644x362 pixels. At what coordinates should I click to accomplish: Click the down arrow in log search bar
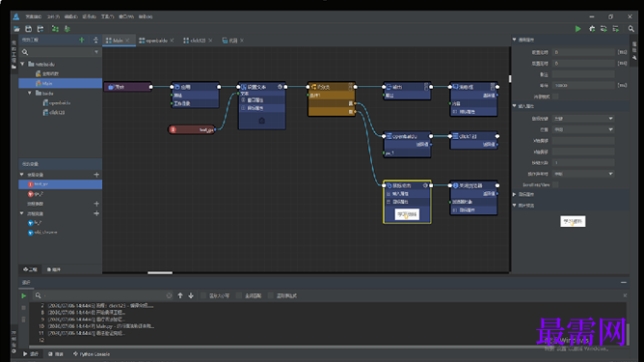pos(191,295)
